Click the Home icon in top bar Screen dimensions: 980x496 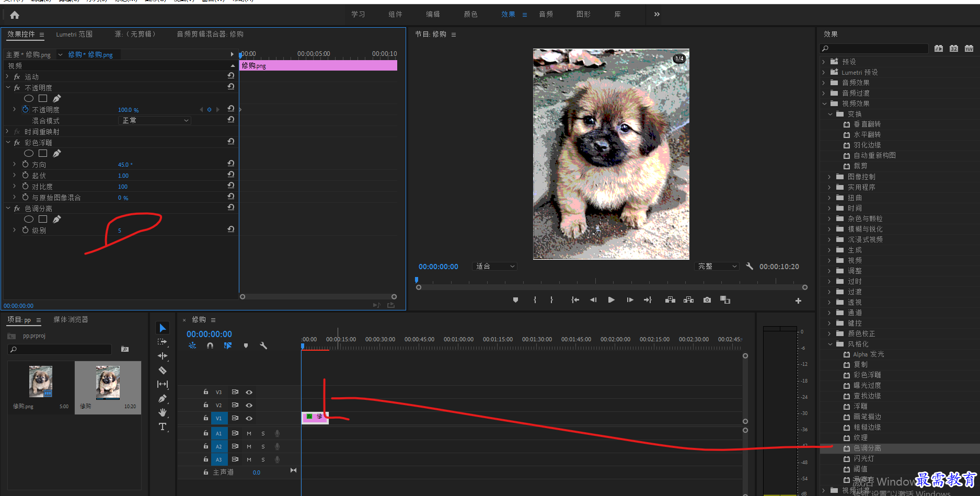15,15
